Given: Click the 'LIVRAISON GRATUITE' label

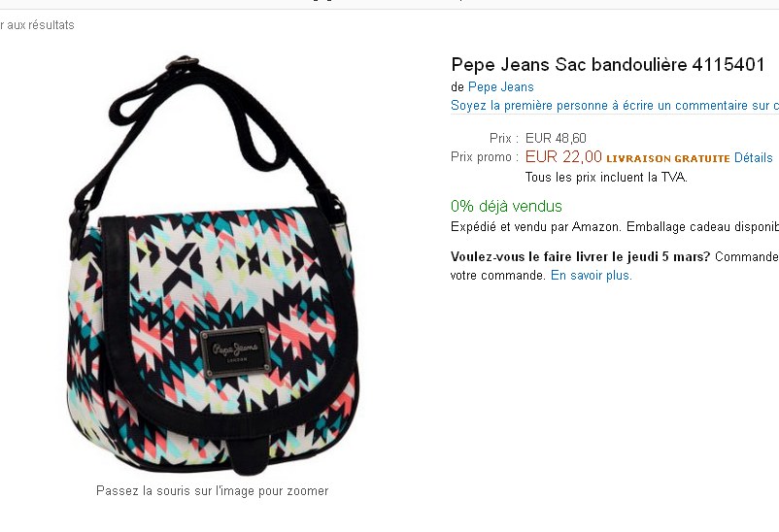Looking at the screenshot, I should click(x=668, y=159).
